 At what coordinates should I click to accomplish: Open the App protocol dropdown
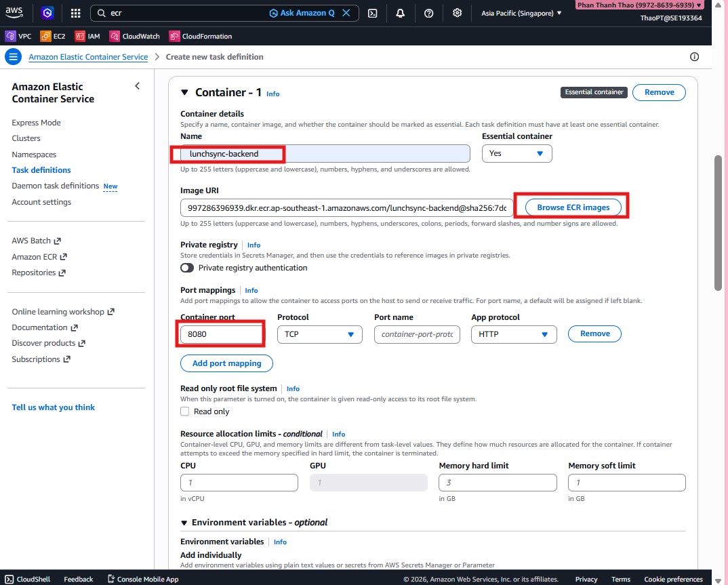click(x=513, y=334)
